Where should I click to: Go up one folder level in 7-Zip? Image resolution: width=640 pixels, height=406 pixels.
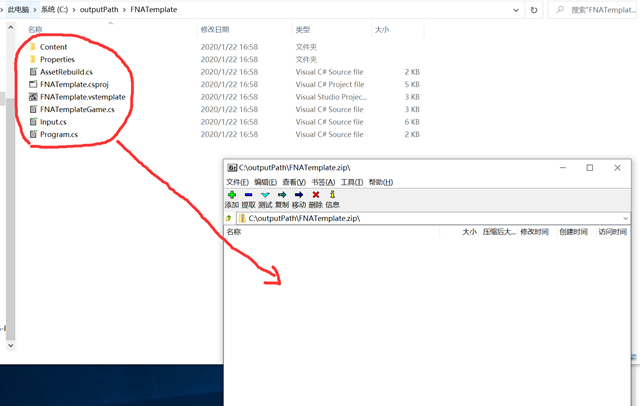point(229,218)
